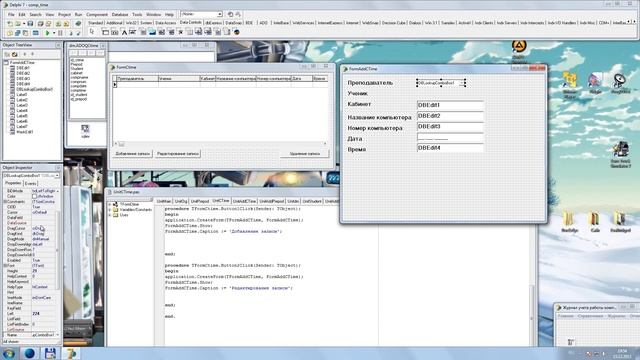The height and width of the screenshot is (360, 640).
Task: Open the Run toolbar dropdown arrow
Action: click(x=53, y=33)
